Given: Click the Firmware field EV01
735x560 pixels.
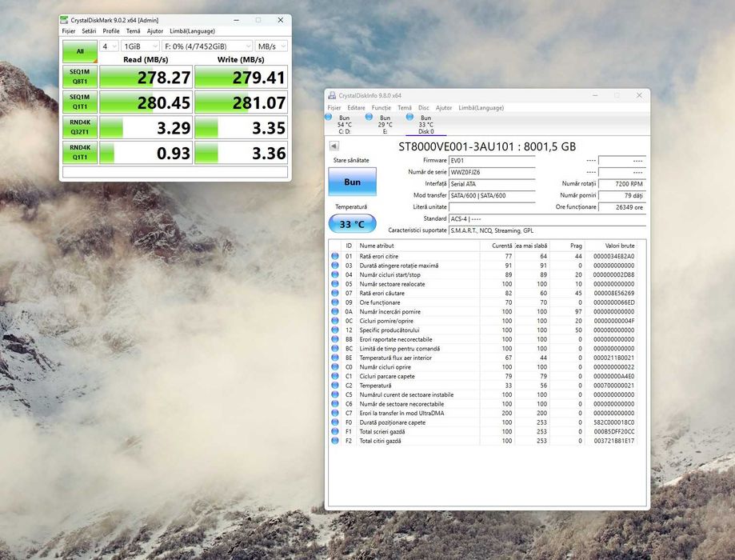Looking at the screenshot, I should coord(492,161).
